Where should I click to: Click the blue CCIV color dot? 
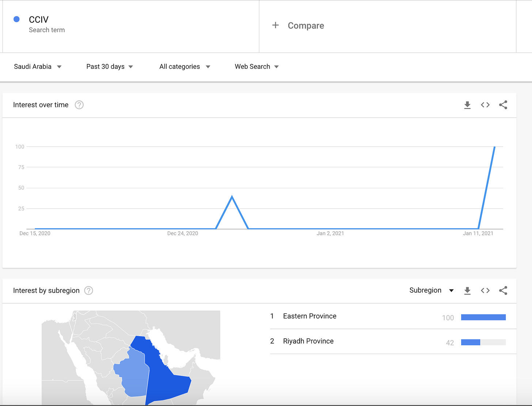16,19
